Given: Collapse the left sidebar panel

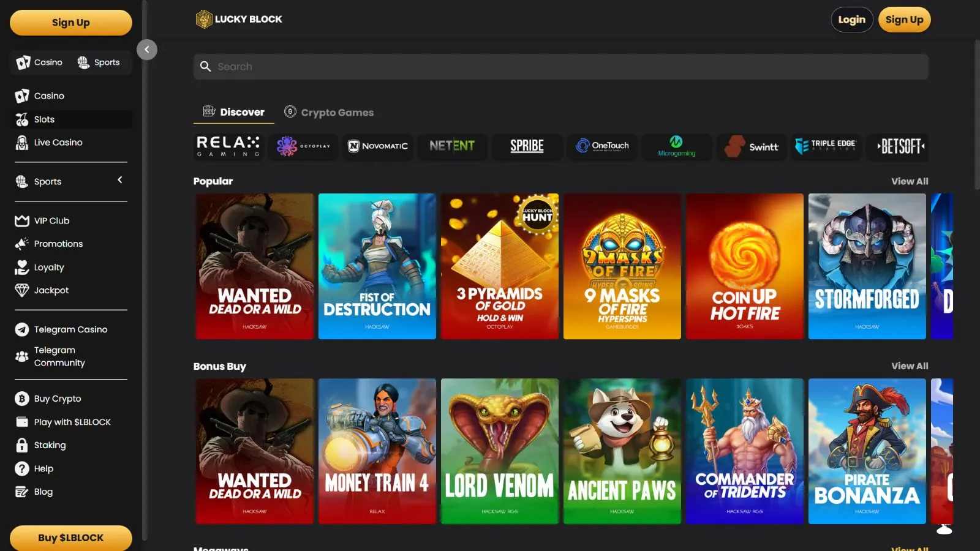Looking at the screenshot, I should 147,50.
